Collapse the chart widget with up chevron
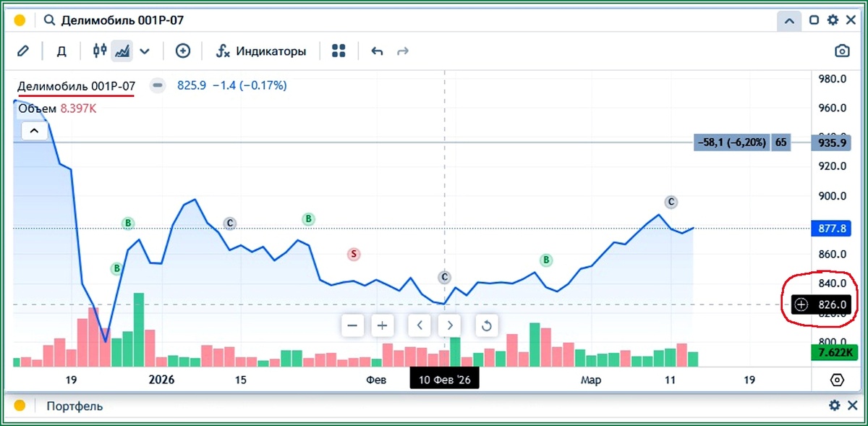 (x=789, y=21)
